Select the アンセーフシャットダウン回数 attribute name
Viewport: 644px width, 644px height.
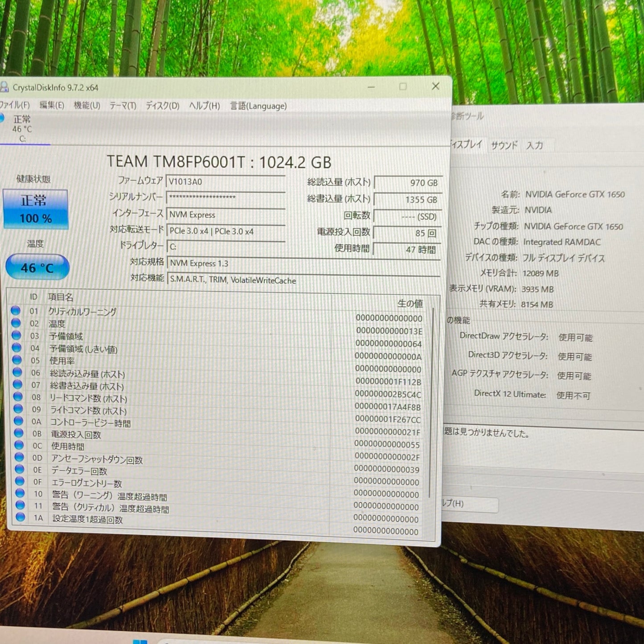point(97,459)
